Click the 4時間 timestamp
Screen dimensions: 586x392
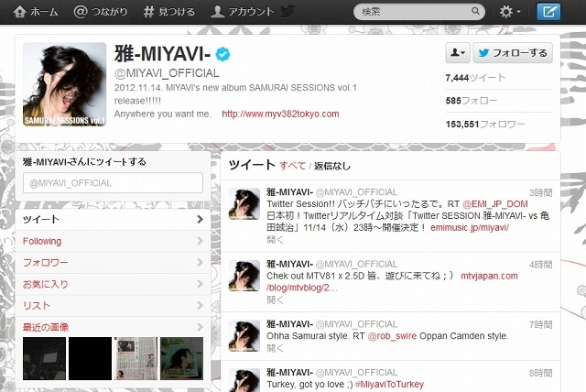(540, 265)
